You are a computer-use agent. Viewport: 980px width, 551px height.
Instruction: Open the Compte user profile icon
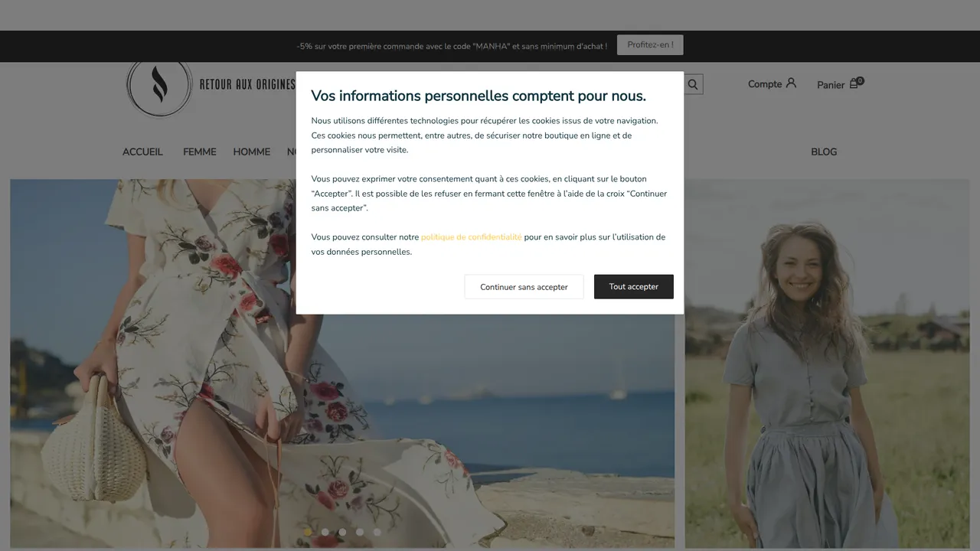pos(792,83)
